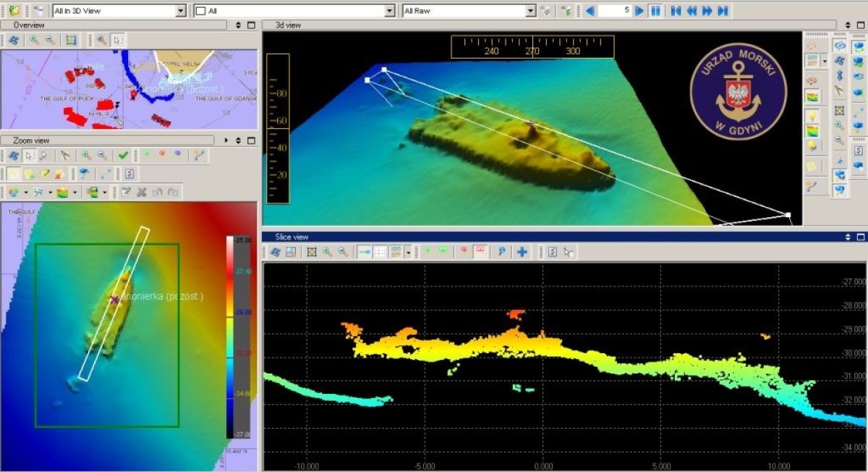Expand the Zoom view panel arrow
The width and height of the screenshot is (868, 472).
[226, 140]
